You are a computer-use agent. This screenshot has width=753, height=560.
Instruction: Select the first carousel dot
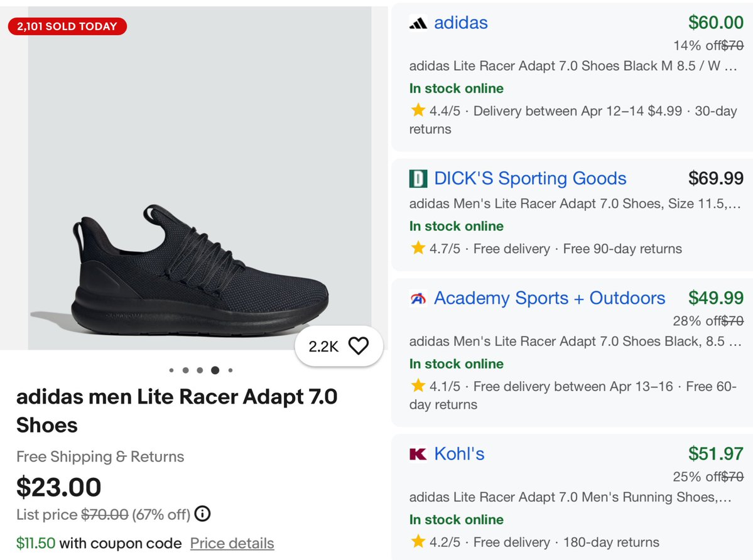coord(171,370)
